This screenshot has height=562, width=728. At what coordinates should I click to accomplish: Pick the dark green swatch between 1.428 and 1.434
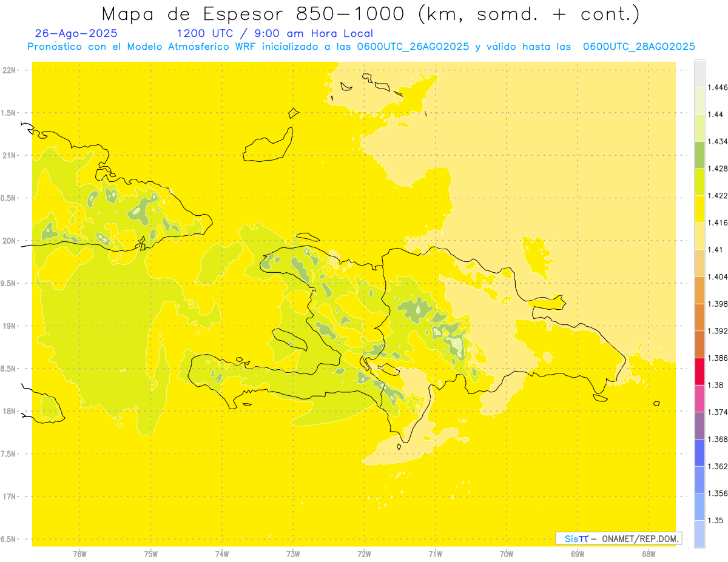(699, 155)
